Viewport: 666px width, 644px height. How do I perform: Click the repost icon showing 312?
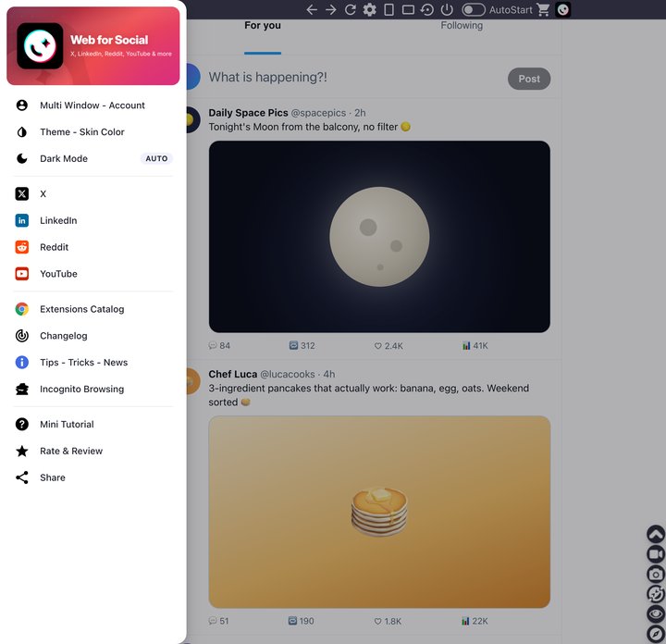[x=302, y=346]
